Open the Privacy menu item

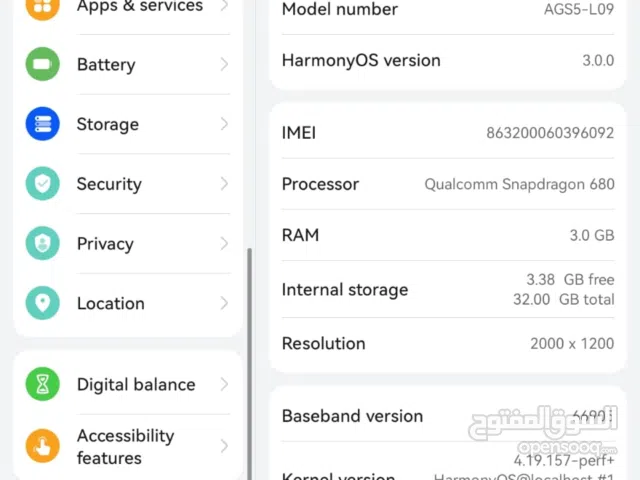coord(105,244)
